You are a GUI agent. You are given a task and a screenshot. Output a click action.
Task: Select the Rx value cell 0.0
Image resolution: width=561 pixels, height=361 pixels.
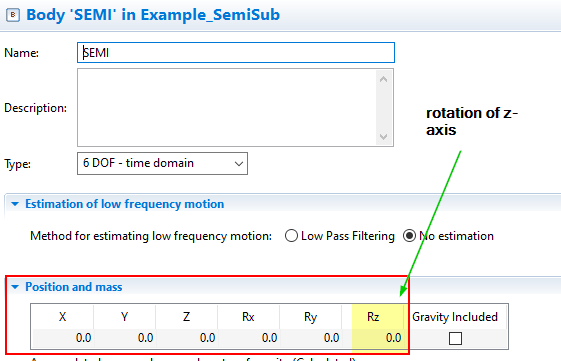[248, 338]
